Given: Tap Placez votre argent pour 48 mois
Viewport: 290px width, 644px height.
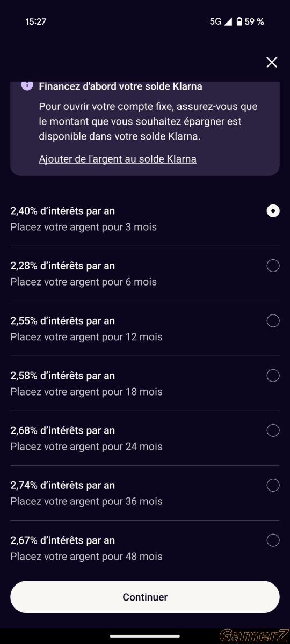Looking at the screenshot, I should [x=86, y=557].
